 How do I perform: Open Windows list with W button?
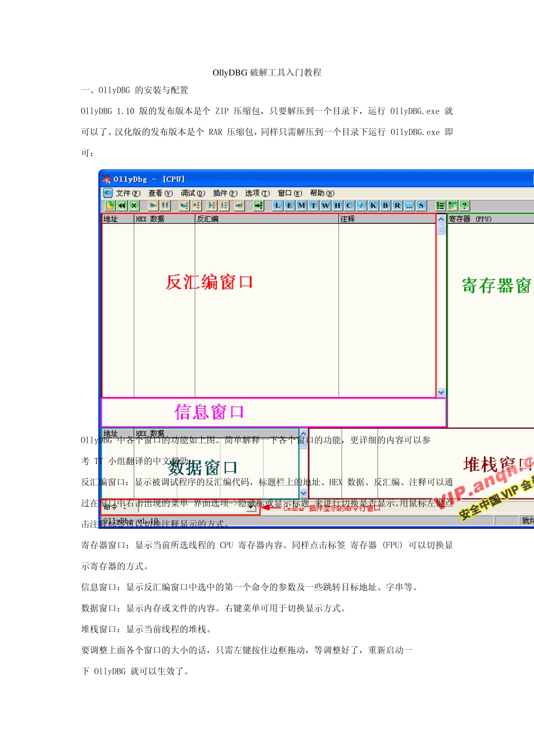click(x=325, y=205)
